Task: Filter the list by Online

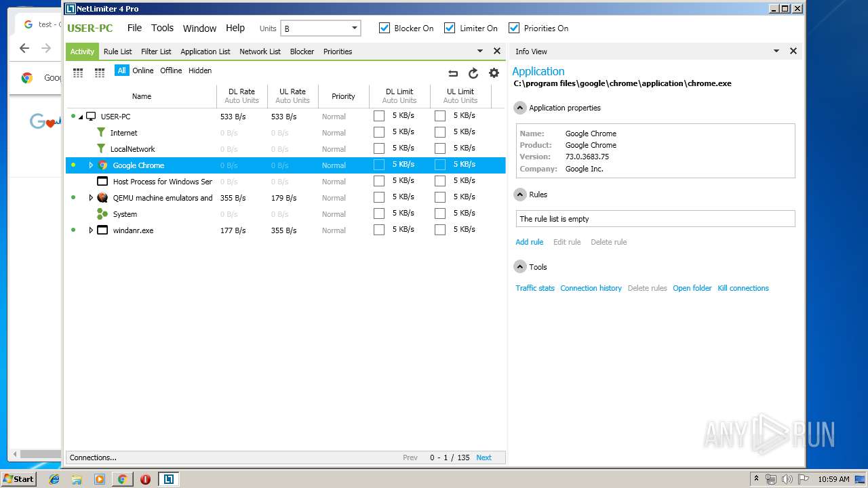Action: click(143, 70)
